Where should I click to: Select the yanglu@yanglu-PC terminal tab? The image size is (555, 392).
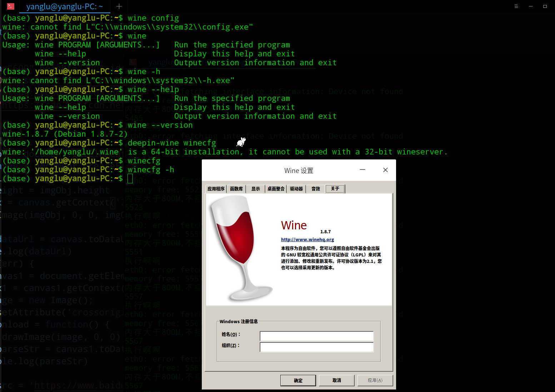[64, 6]
